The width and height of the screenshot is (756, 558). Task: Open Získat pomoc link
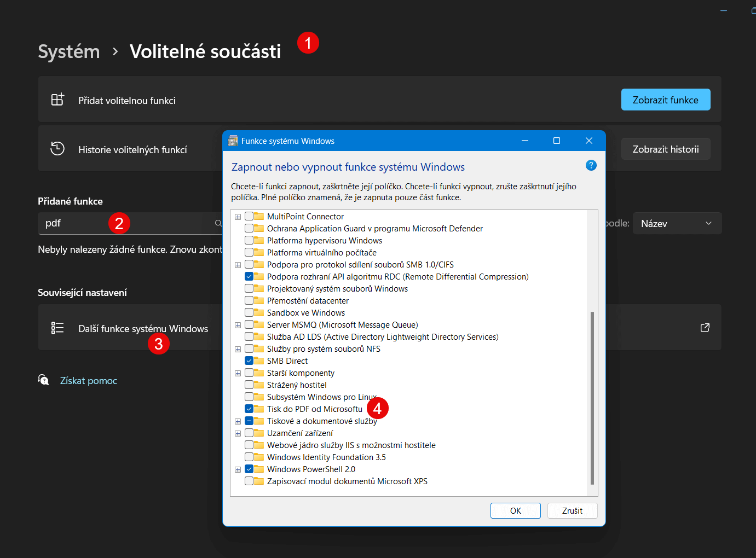click(x=89, y=380)
